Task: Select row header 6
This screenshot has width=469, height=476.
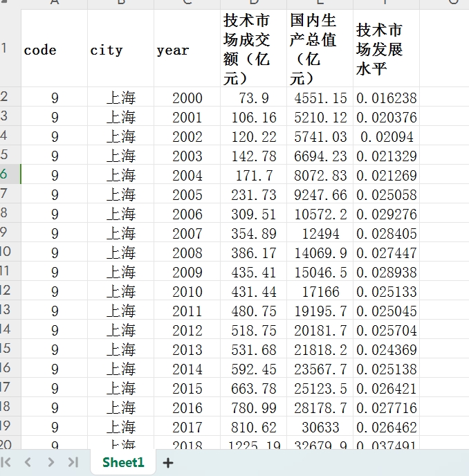Action: click(x=10, y=174)
